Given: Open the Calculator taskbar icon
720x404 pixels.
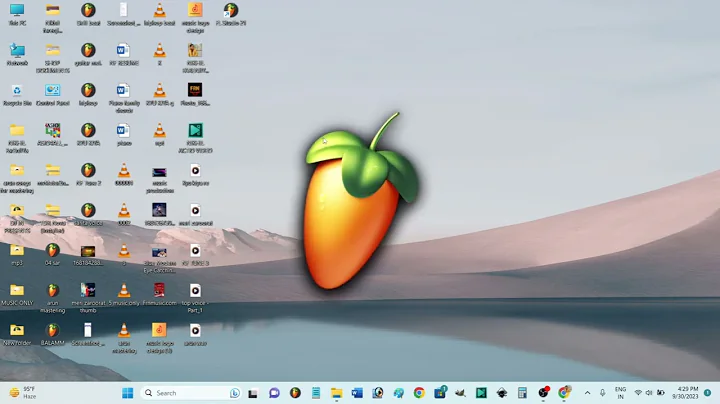Looking at the screenshot, I should (x=522, y=393).
